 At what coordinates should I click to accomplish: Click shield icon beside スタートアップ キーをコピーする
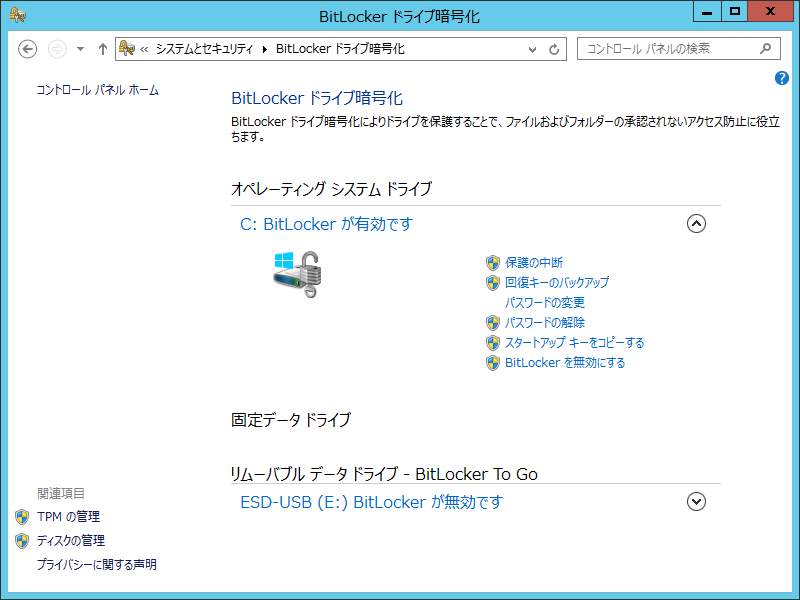(492, 343)
